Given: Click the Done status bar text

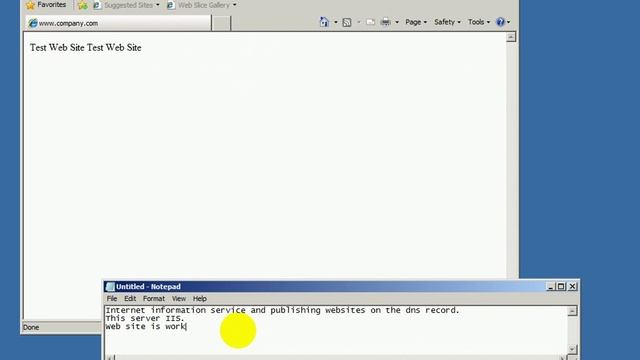Looking at the screenshot, I should tap(31, 327).
